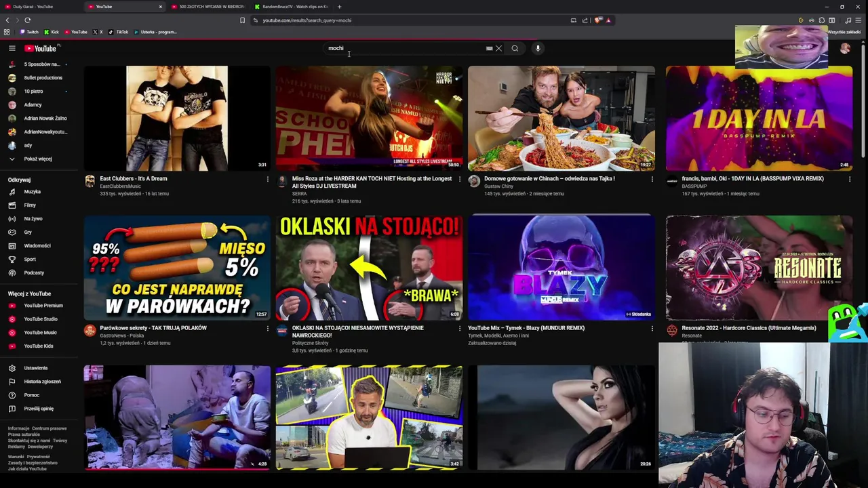Play East Clubbers It's A Dream thumbnail
Screen dimensions: 868x488
click(x=177, y=118)
